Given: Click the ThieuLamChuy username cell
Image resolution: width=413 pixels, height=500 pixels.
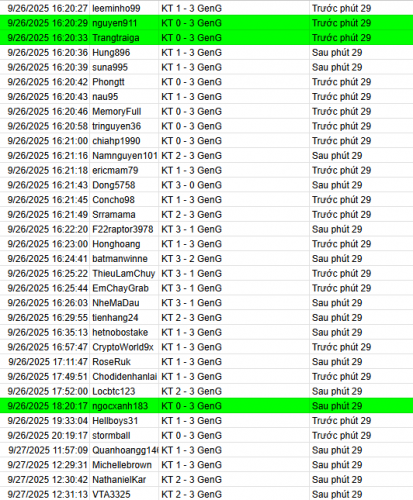Looking at the screenshot, I should coord(124,273).
